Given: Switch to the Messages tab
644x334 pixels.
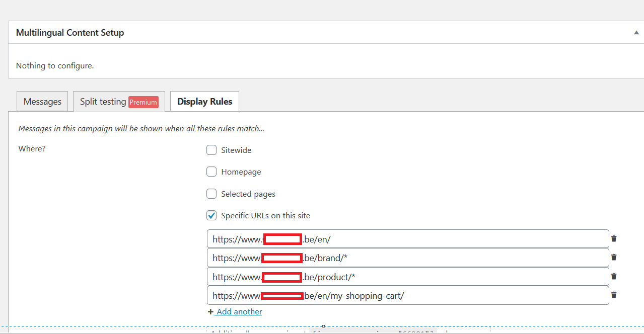Looking at the screenshot, I should (x=42, y=102).
